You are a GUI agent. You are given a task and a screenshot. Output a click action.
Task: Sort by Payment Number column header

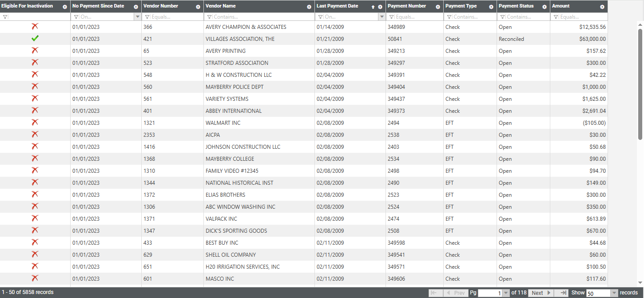(x=407, y=6)
